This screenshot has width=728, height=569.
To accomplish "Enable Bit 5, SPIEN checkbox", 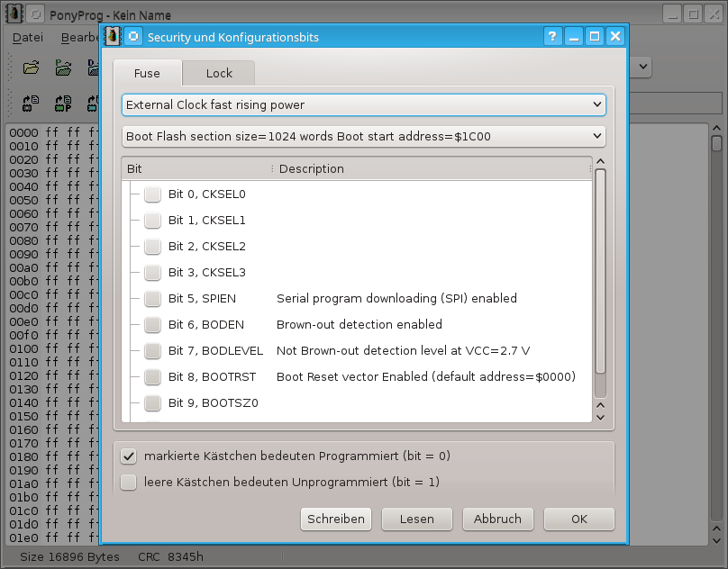I will pos(152,298).
